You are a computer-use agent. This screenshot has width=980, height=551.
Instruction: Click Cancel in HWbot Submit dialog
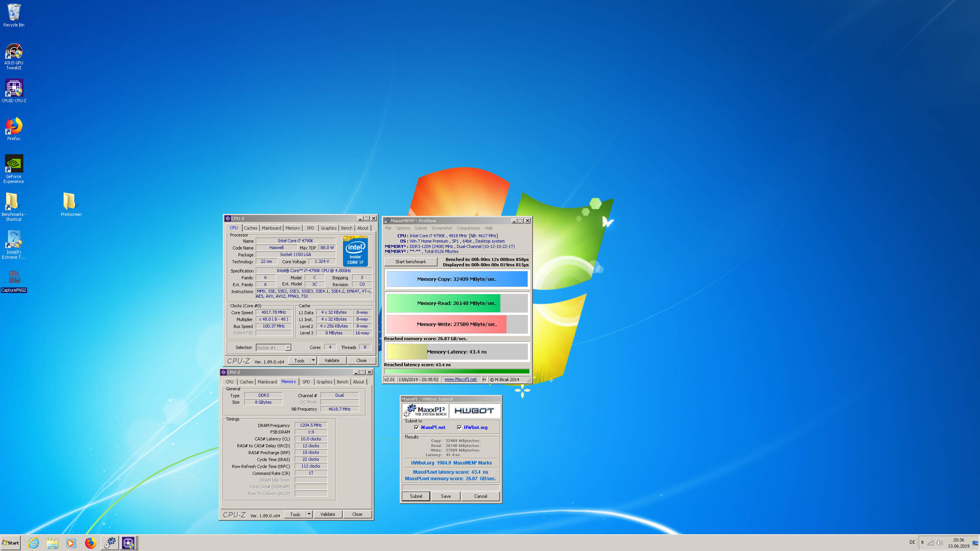point(481,496)
